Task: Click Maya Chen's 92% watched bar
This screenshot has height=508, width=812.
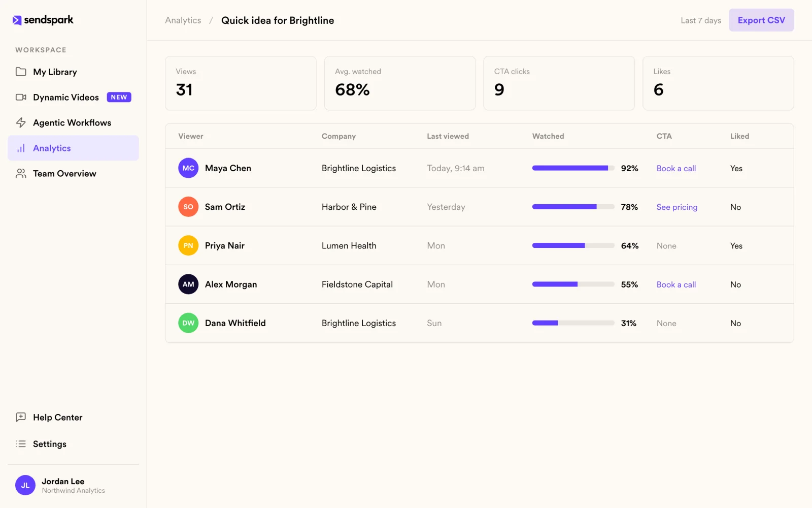Action: pos(573,168)
